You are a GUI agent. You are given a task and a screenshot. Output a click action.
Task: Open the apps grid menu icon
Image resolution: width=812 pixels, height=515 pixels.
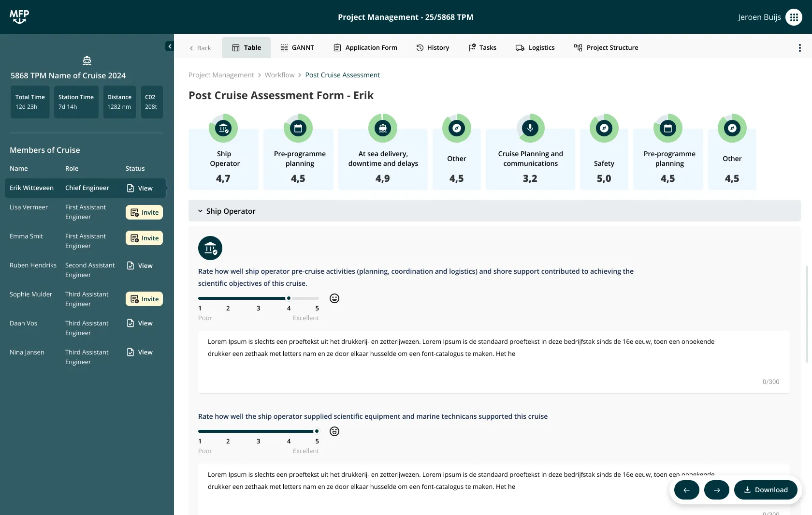pyautogui.click(x=794, y=17)
